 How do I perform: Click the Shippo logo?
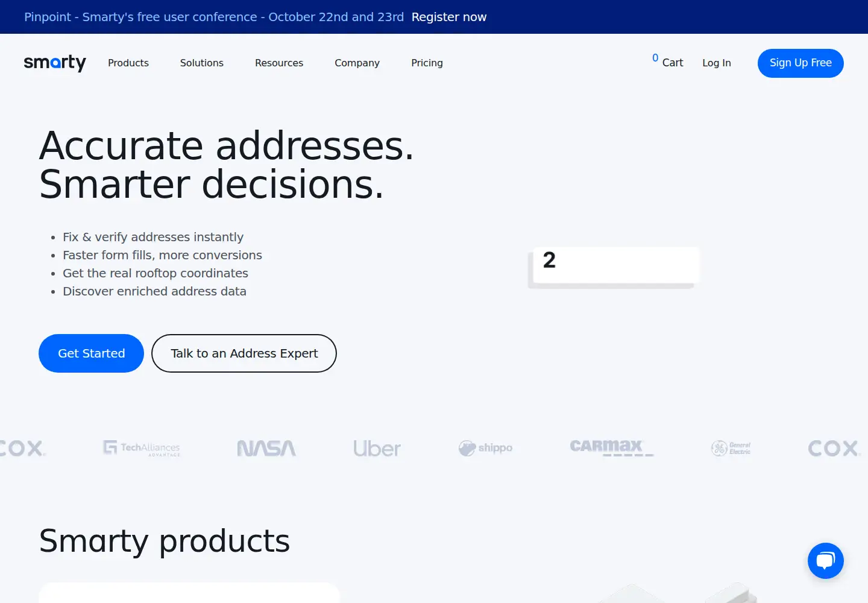[x=485, y=448]
